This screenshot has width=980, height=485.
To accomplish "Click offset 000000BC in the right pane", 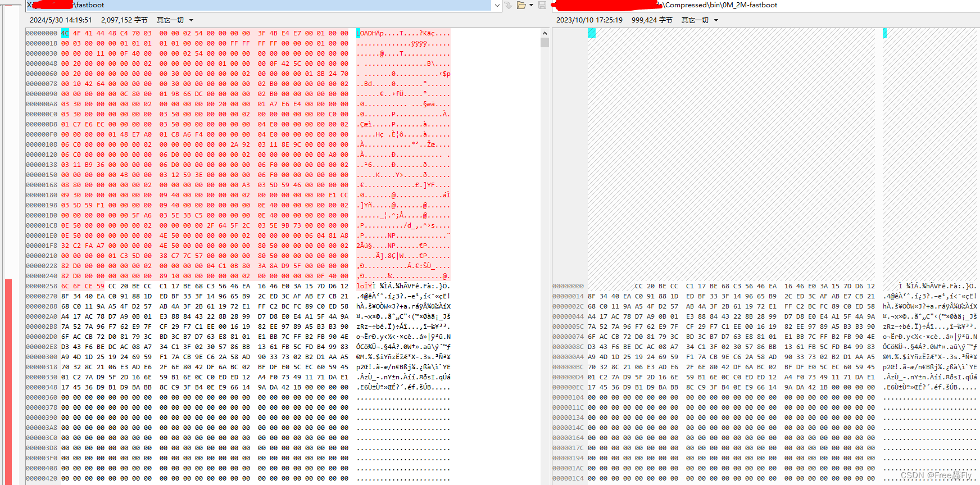I will [568, 368].
